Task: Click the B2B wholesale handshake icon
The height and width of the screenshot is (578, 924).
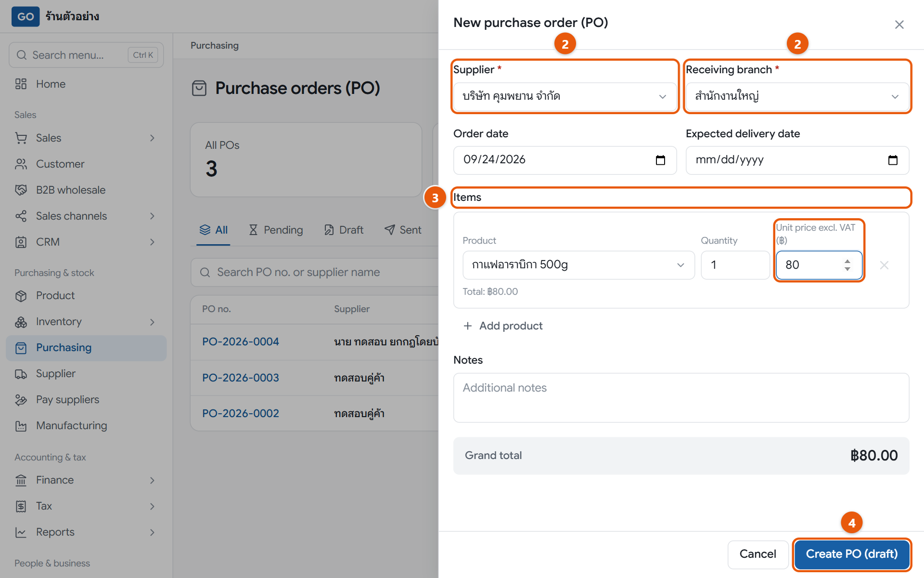Action: (x=21, y=190)
